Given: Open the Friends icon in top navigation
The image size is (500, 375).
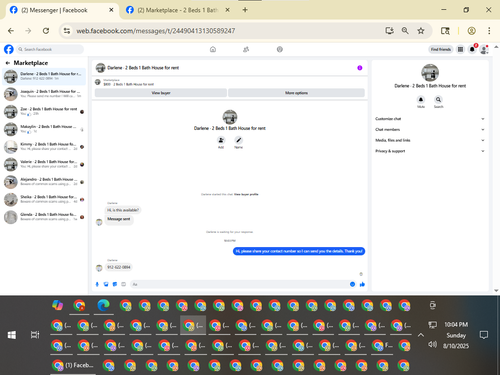Looking at the screenshot, I should (x=246, y=49).
